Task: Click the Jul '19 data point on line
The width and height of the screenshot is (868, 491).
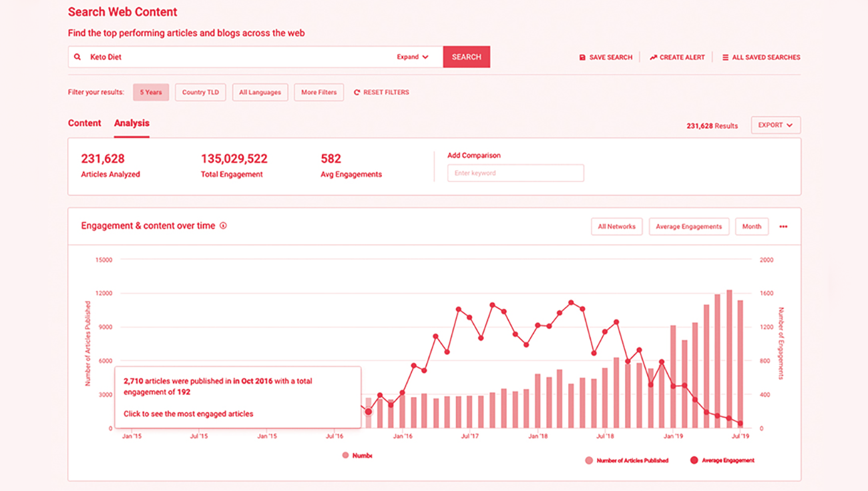Action: [740, 424]
